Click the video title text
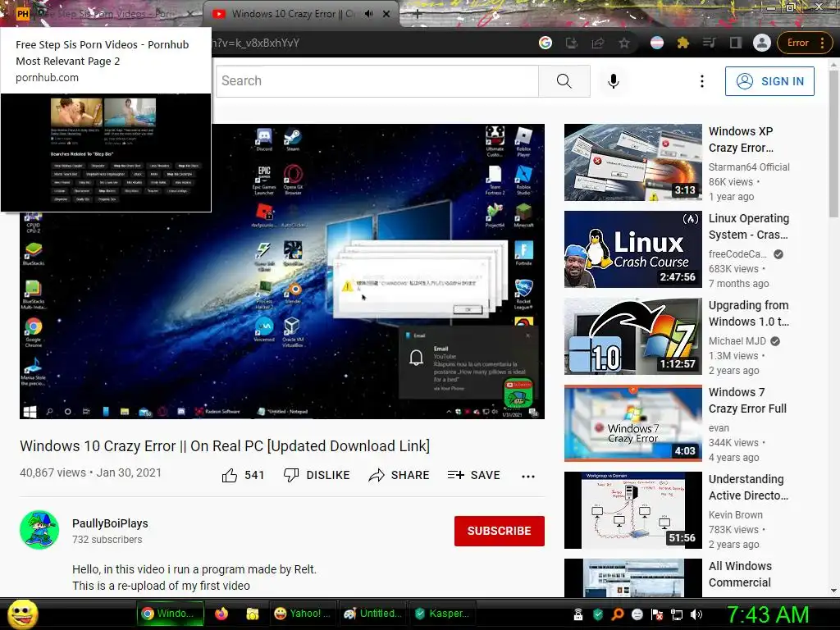The image size is (840, 630). [x=225, y=446]
